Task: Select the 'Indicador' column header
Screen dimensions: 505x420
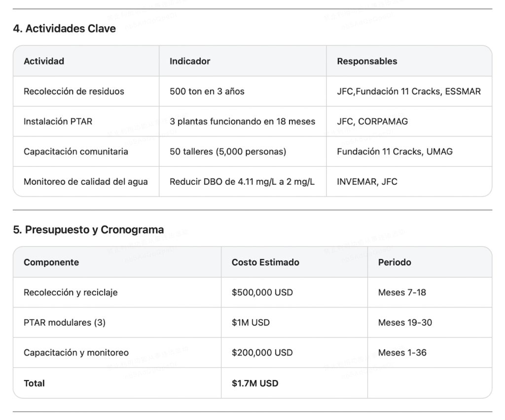Action: point(190,61)
